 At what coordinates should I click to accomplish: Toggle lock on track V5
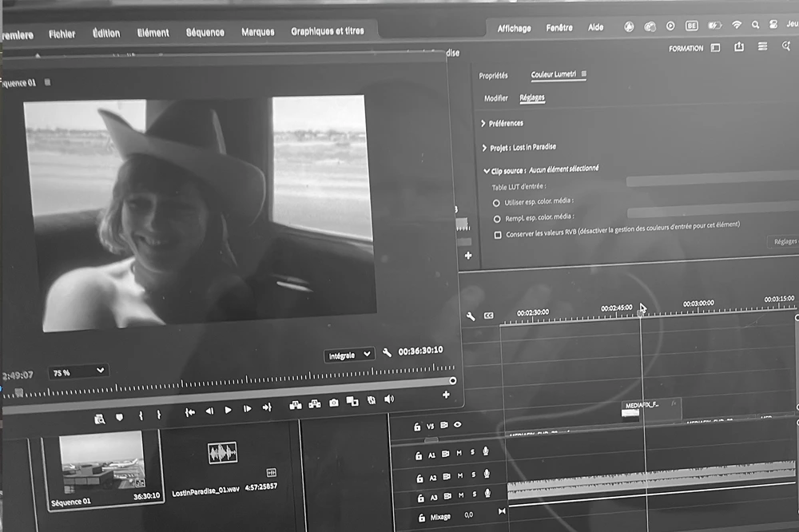point(417,427)
